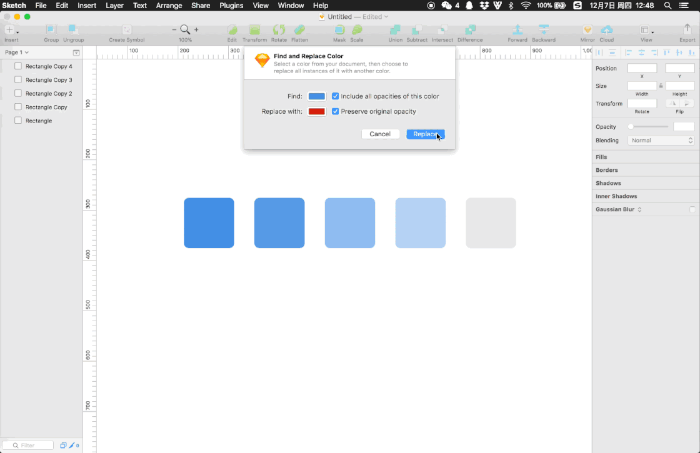This screenshot has width=700, height=453.
Task: Move layer Forward with toolbar icon
Action: click(517, 30)
